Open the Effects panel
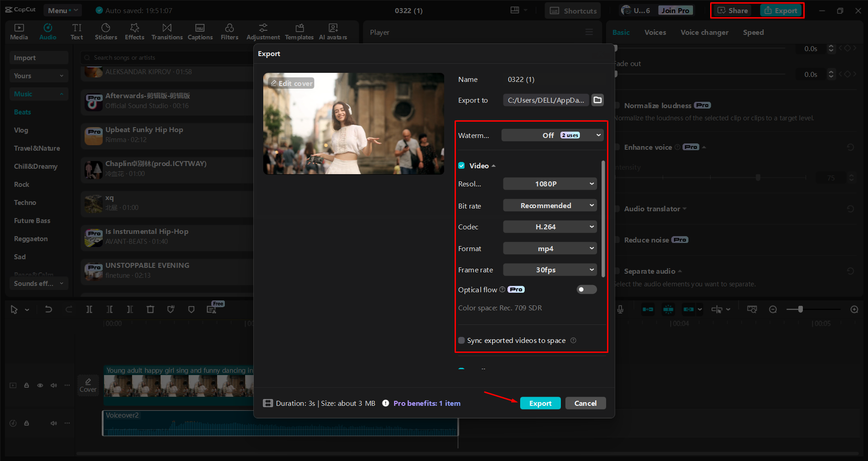The width and height of the screenshot is (868, 461). [134, 31]
